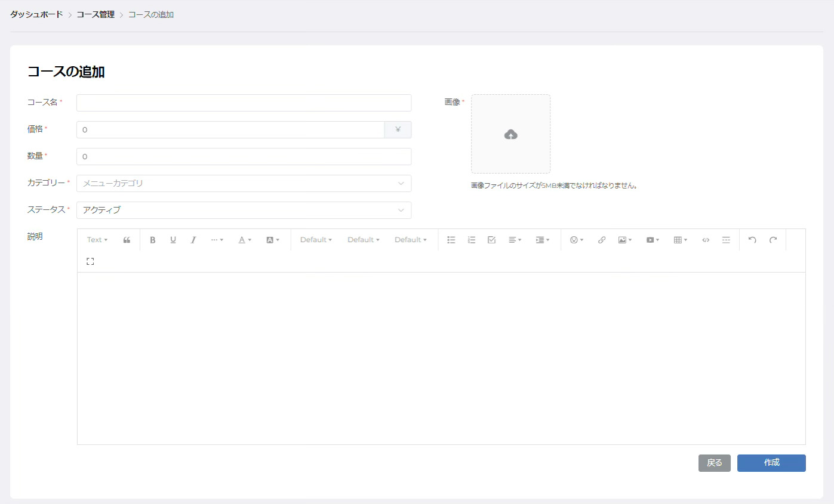Expand the ステータス dropdown showing アクティブ
834x504 pixels.
(x=244, y=211)
